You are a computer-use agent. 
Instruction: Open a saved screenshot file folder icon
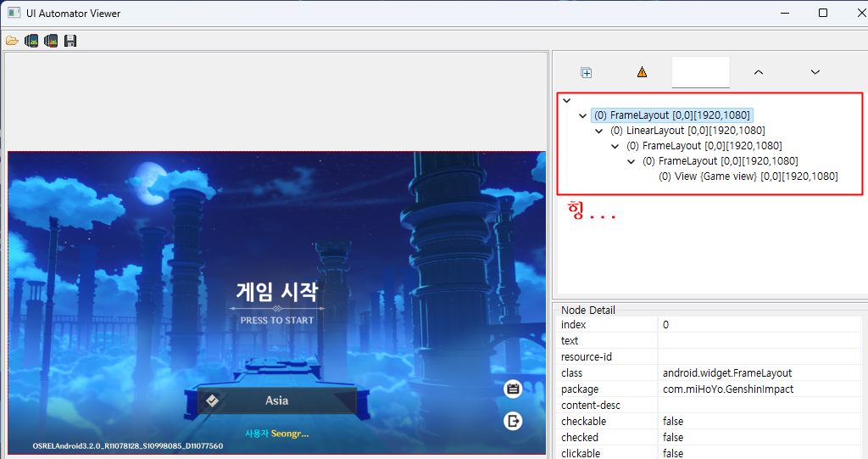12,41
